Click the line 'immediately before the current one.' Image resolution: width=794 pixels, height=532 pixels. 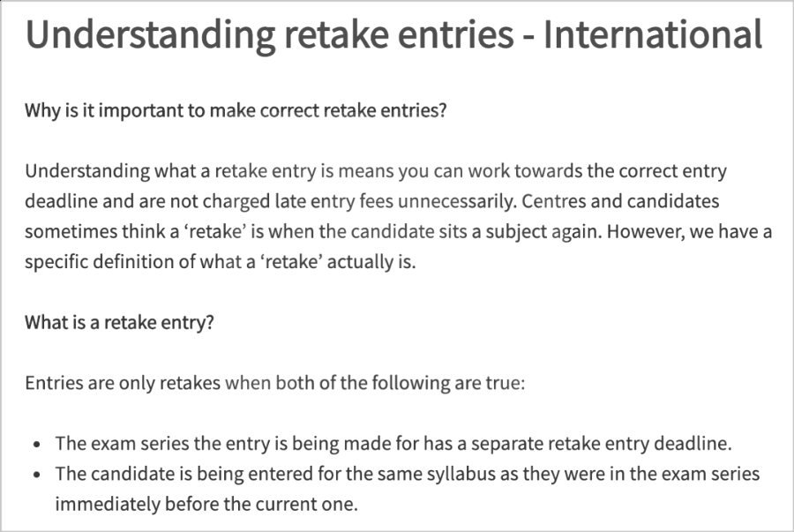coord(206,505)
